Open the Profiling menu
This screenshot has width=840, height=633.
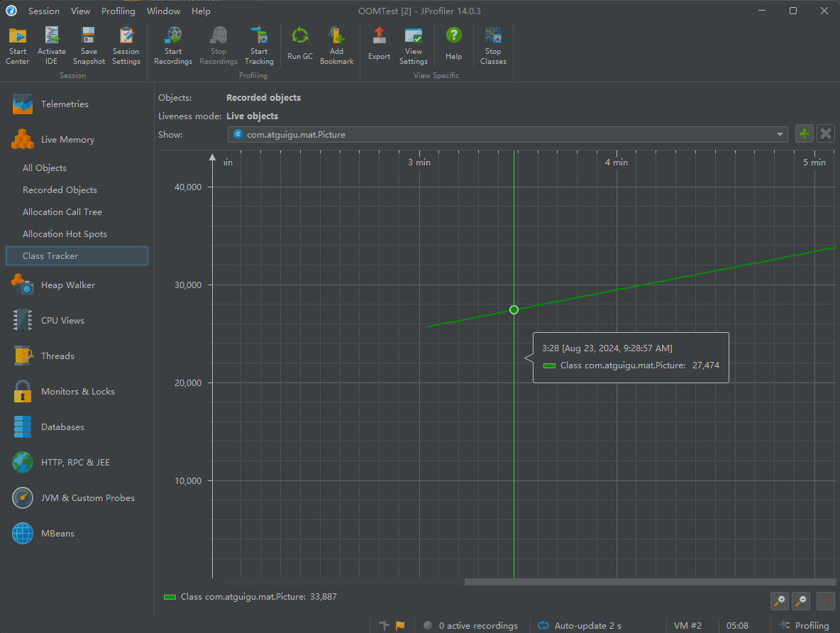(x=118, y=11)
